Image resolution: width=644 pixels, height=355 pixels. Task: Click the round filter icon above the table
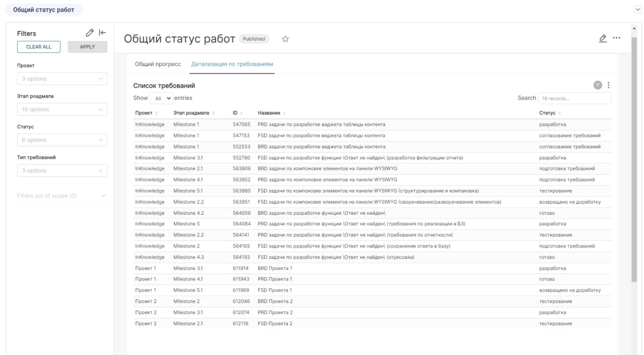click(x=598, y=85)
